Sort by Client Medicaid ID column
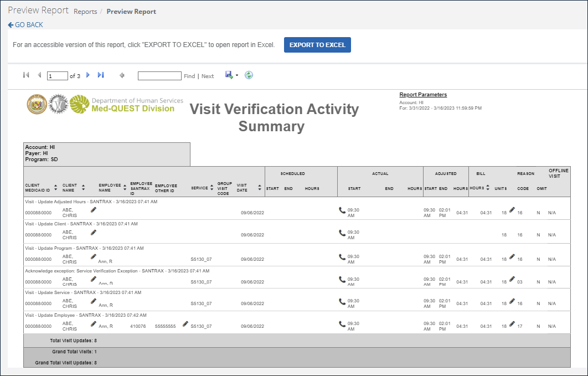588x376 pixels. click(55, 188)
